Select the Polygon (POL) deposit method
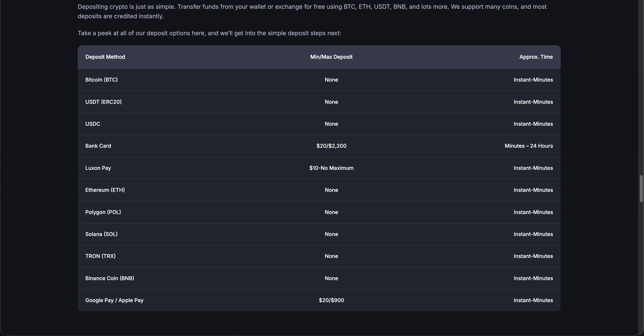 coord(103,212)
